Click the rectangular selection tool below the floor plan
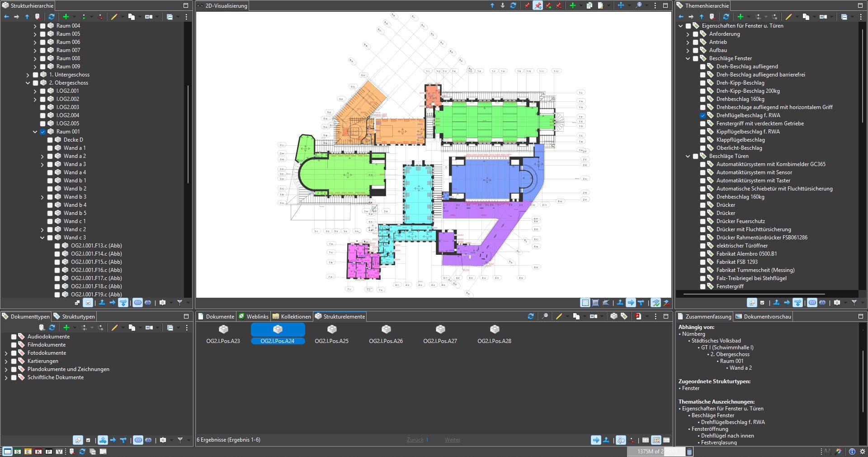This screenshot has width=868, height=457. pyautogui.click(x=585, y=303)
